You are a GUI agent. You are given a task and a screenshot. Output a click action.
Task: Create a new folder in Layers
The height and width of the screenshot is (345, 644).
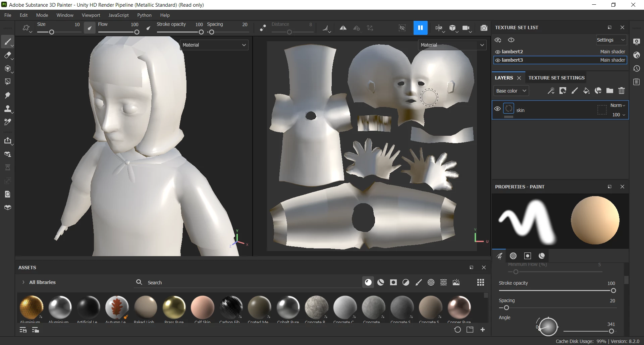click(x=609, y=91)
